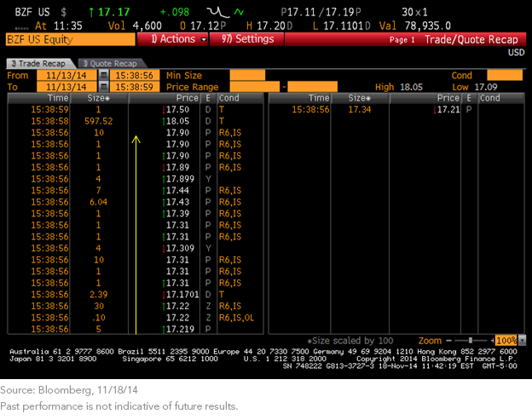The height and width of the screenshot is (420, 532).
Task: Edit the From date field 11/13/14
Action: tap(66, 75)
